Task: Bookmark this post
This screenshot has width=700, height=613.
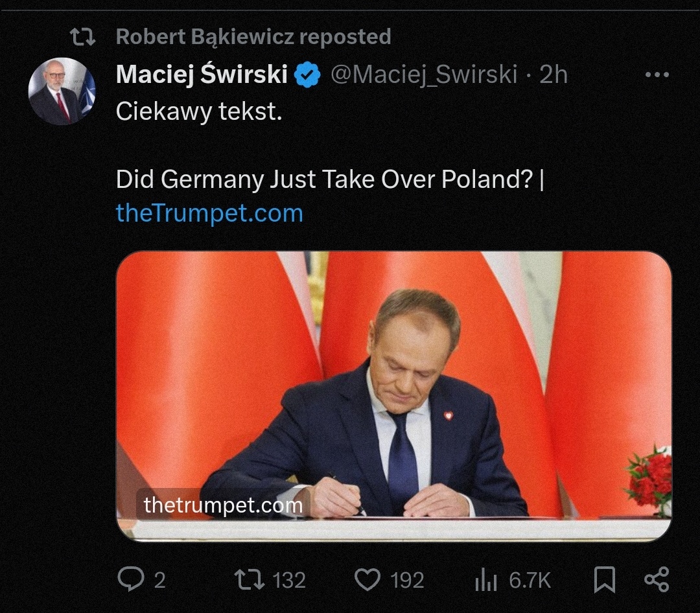Action: pos(605,579)
